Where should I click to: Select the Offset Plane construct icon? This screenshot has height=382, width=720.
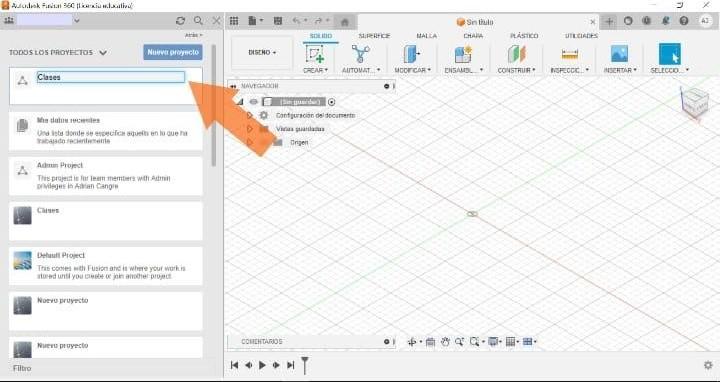tap(516, 54)
